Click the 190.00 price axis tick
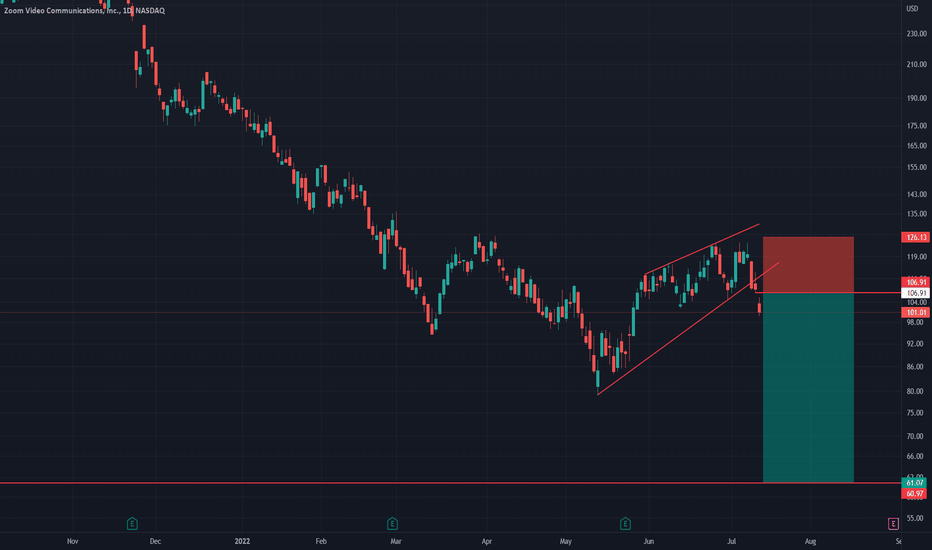This screenshot has height=550, width=932. click(917, 98)
